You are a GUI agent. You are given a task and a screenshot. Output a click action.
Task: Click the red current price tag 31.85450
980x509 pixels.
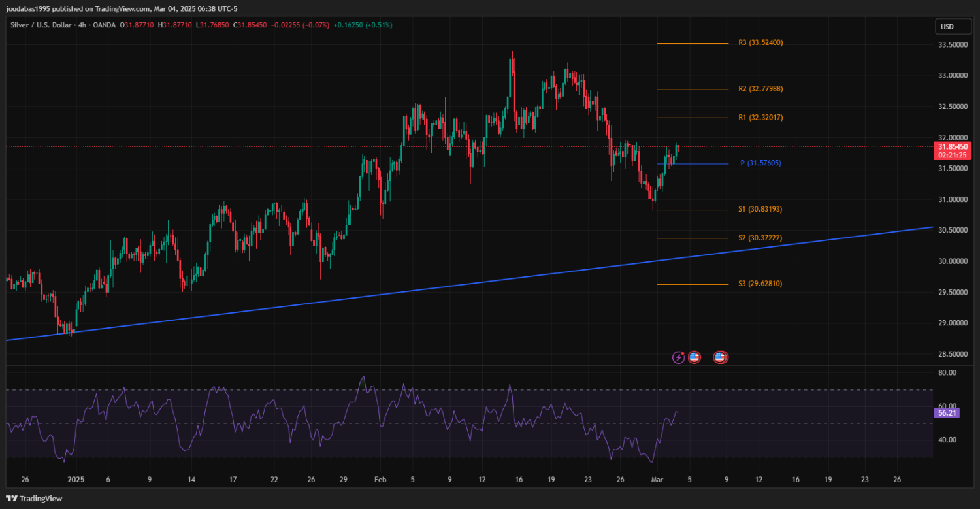tap(953, 148)
